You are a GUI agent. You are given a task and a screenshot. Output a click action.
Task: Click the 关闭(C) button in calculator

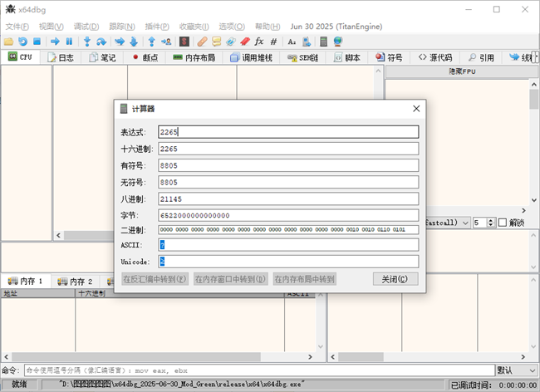tap(395, 279)
